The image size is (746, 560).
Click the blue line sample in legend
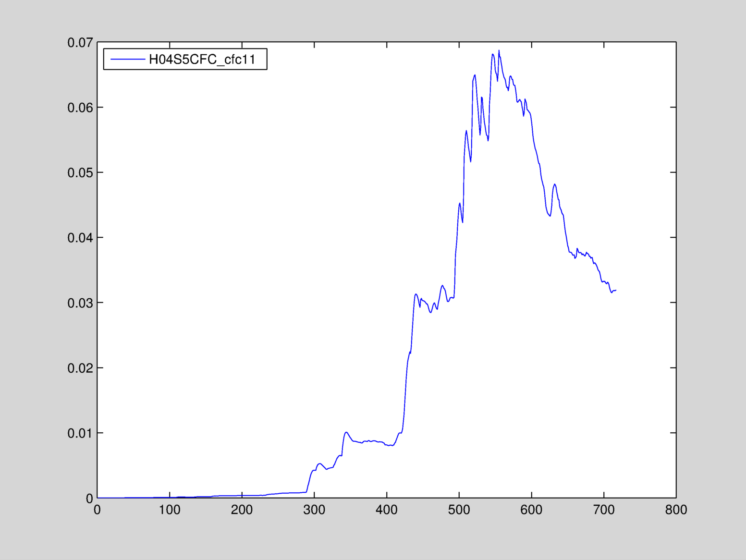[x=127, y=60]
